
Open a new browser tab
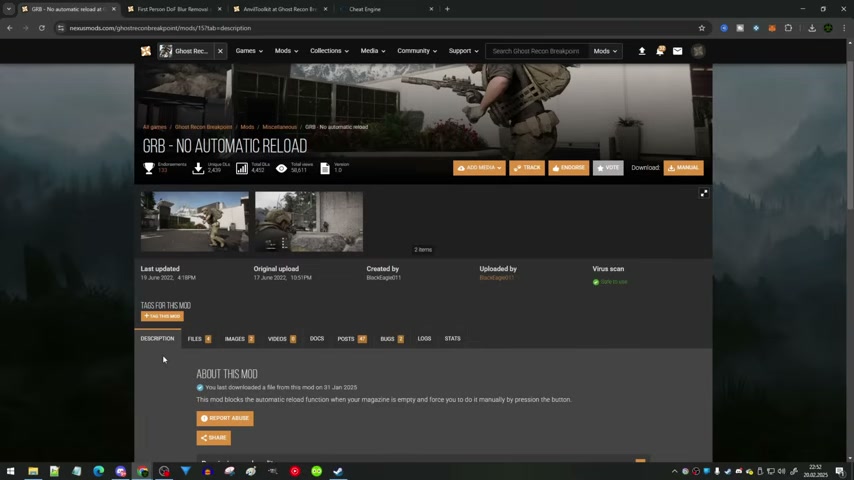(x=447, y=9)
